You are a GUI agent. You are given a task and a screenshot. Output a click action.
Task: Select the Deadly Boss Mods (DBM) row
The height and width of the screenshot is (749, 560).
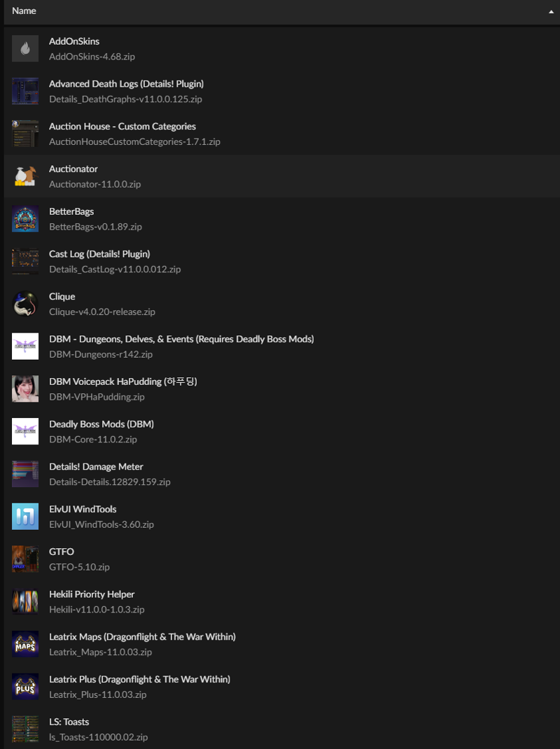click(x=282, y=431)
